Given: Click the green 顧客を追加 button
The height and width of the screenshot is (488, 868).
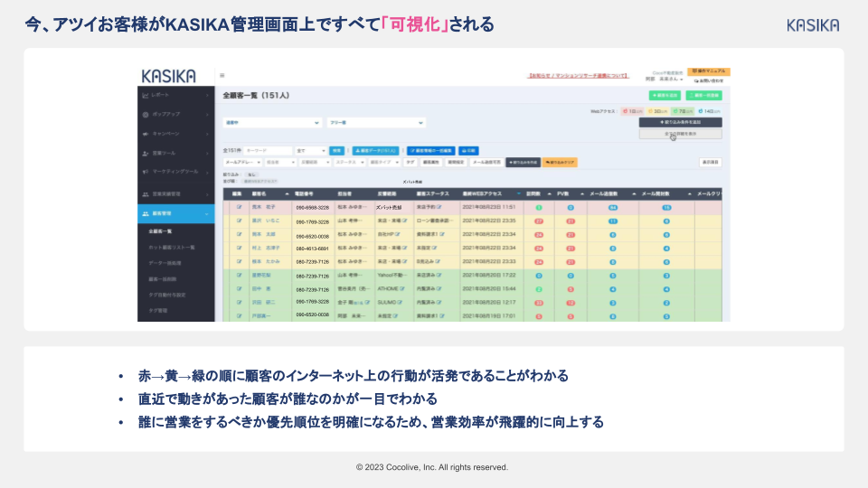Looking at the screenshot, I should click(x=665, y=96).
